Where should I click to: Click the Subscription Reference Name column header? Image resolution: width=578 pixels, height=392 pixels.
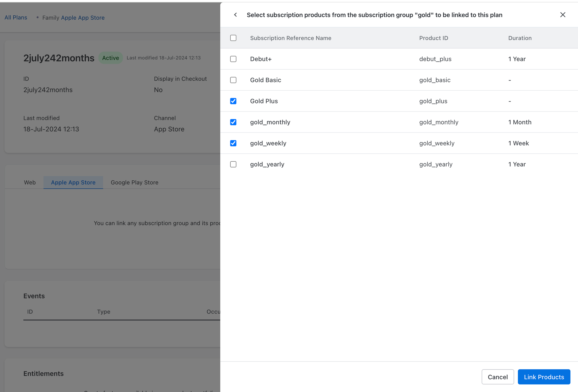[290, 38]
